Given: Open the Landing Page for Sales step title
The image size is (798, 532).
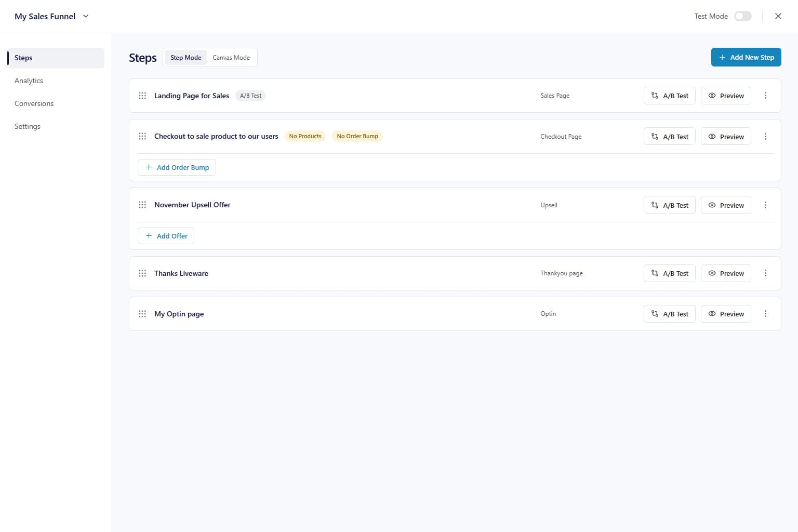Looking at the screenshot, I should tap(192, 96).
